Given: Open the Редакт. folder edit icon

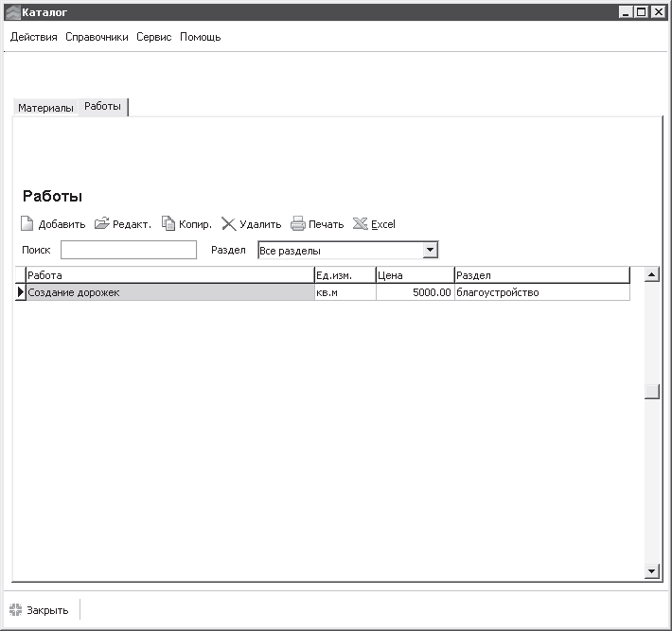Looking at the screenshot, I should (x=102, y=223).
